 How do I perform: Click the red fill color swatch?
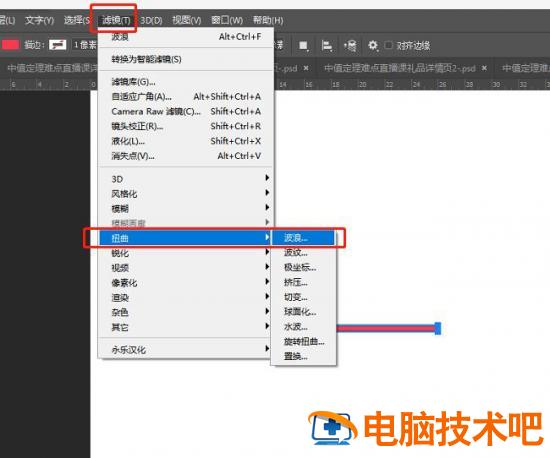click(x=11, y=45)
